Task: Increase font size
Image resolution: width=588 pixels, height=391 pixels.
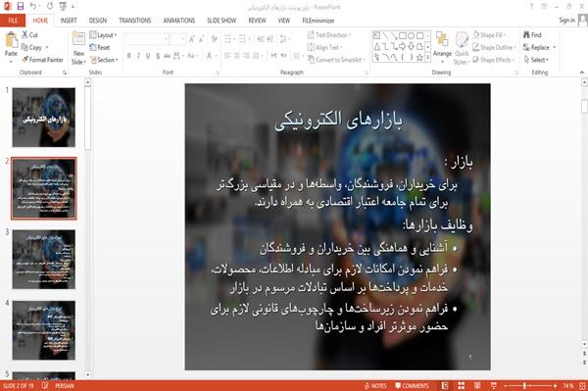Action: (192, 38)
